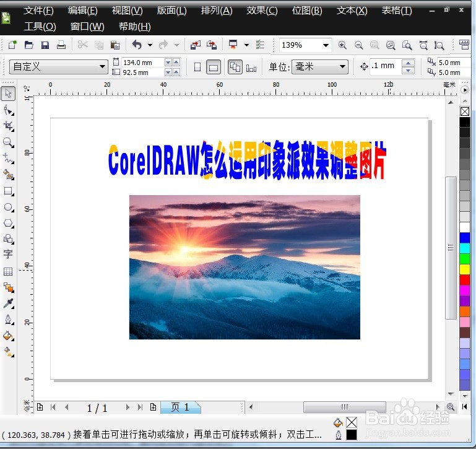Click the sunset mountain image on canvas
Image resolution: width=476 pixels, height=449 pixels.
pos(244,267)
